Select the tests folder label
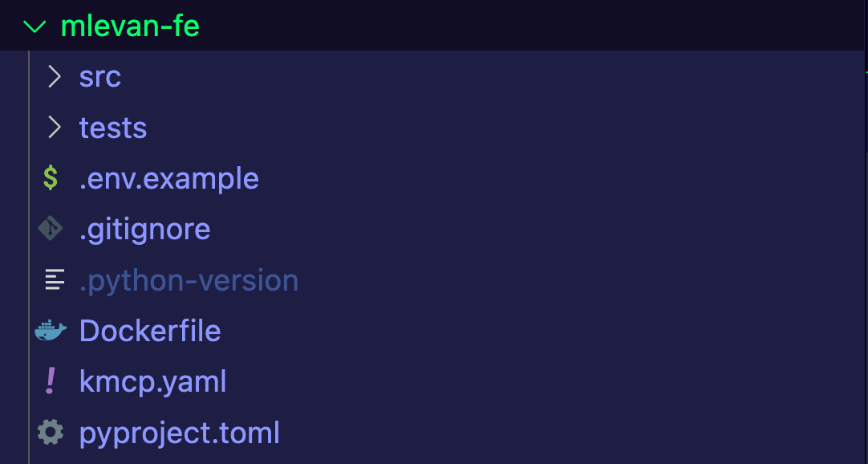 (x=113, y=128)
